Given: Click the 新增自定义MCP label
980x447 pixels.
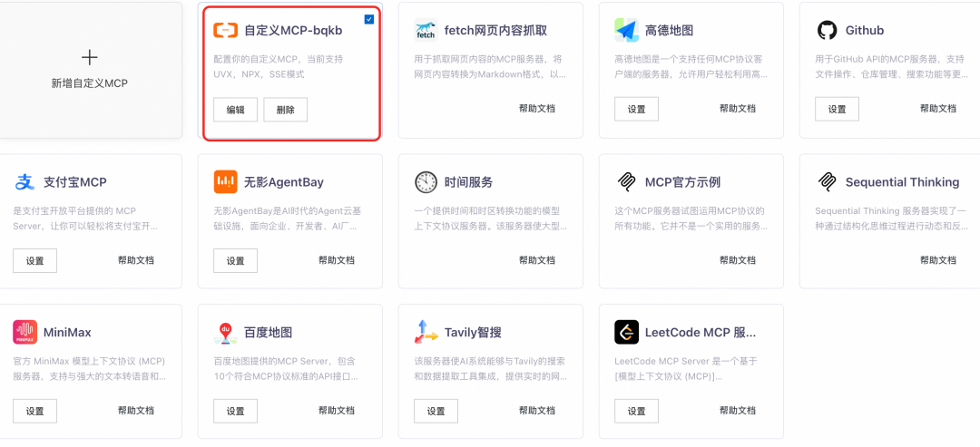Looking at the screenshot, I should [x=89, y=83].
